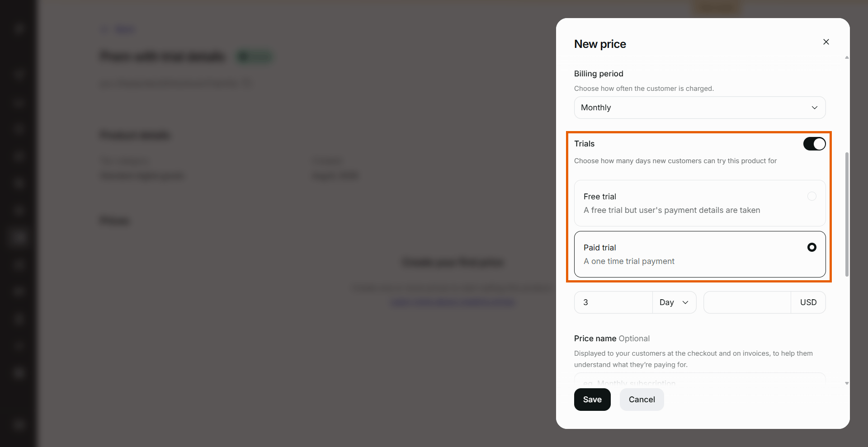The image size is (868, 447).
Task: Click the bottommost icon in dark sidebar
Action: point(19,424)
